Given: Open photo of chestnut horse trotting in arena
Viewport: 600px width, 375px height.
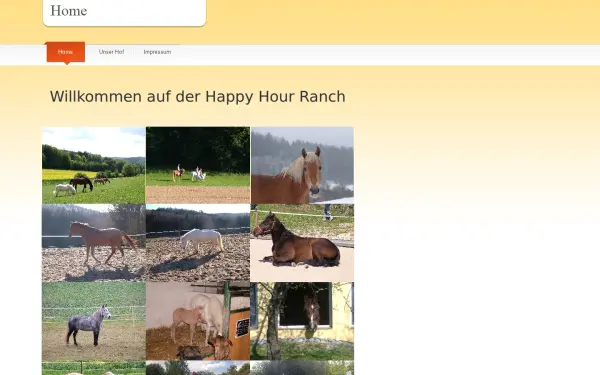Looking at the screenshot, I should tap(94, 243).
